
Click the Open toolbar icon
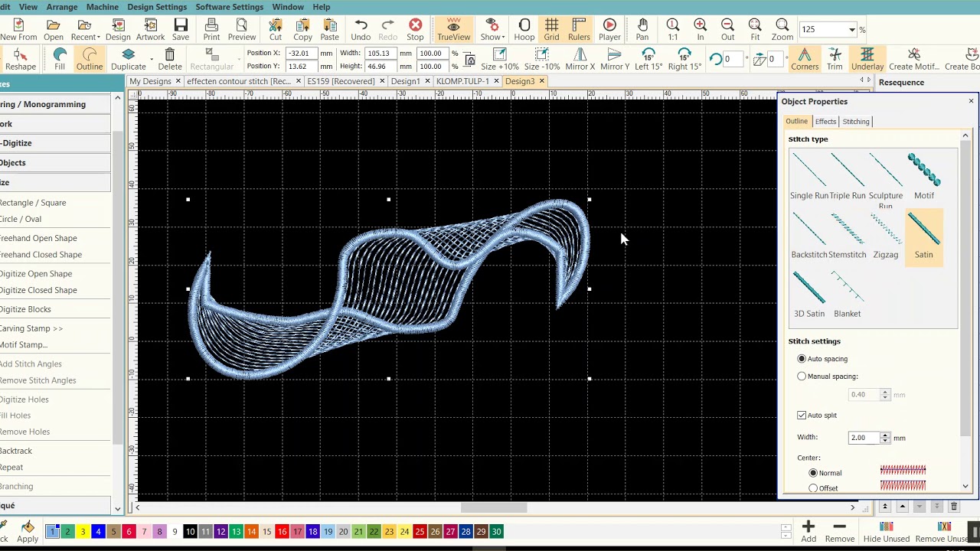pos(54,29)
